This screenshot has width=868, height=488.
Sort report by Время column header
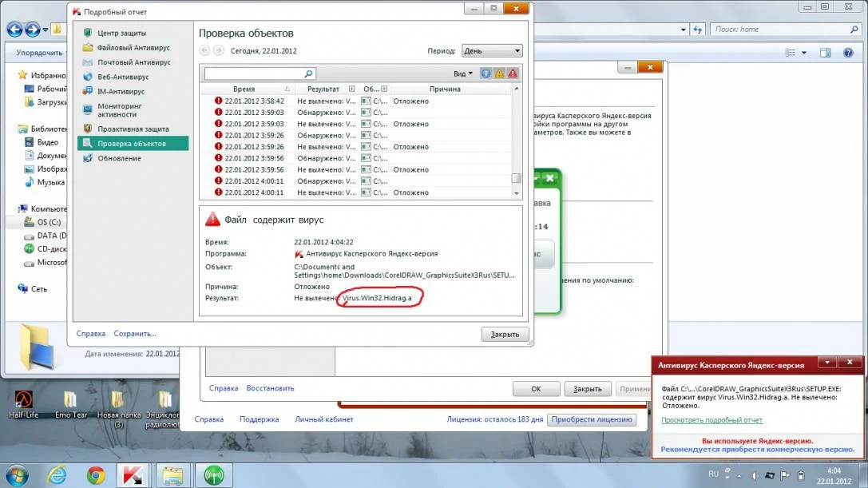[244, 89]
